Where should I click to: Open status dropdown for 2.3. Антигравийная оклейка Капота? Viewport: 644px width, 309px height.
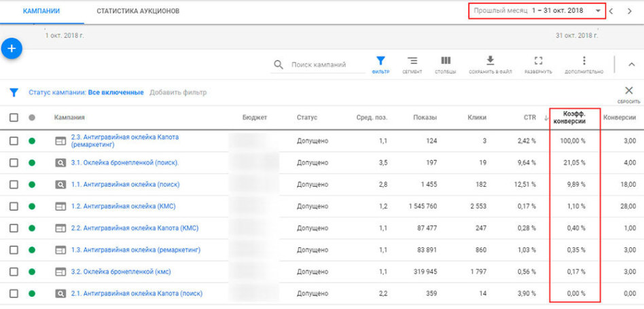tap(32, 141)
